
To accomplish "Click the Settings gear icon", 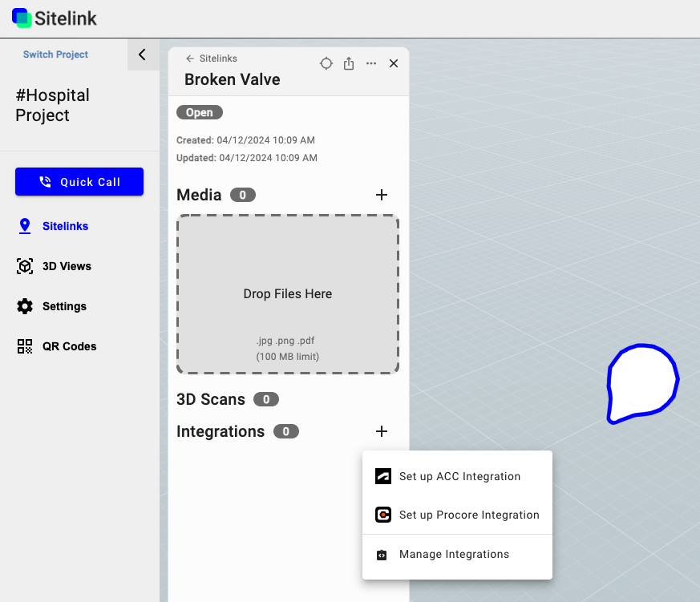I will [25, 306].
